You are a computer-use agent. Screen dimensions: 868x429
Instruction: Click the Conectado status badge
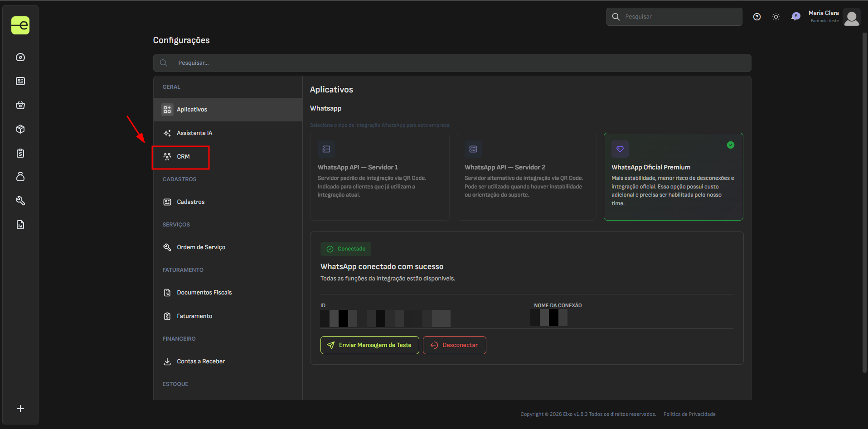pyautogui.click(x=346, y=249)
